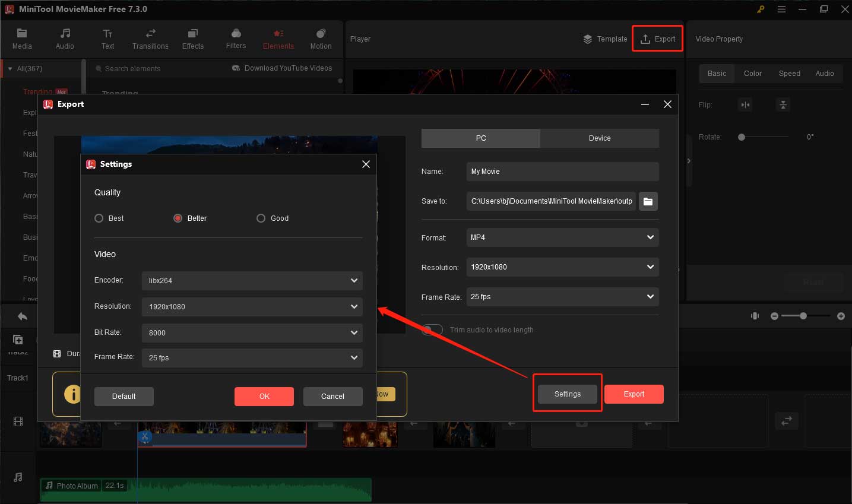Click the flip vertical icon

coord(783,105)
